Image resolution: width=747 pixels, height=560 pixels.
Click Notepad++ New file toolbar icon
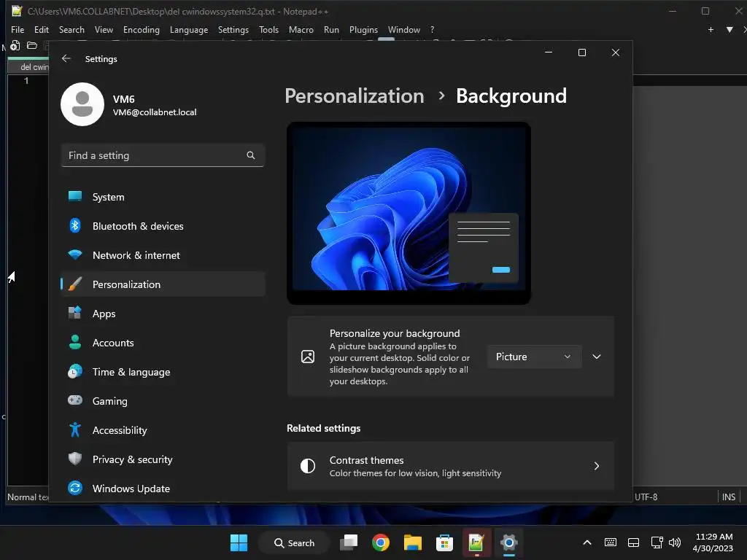click(15, 45)
